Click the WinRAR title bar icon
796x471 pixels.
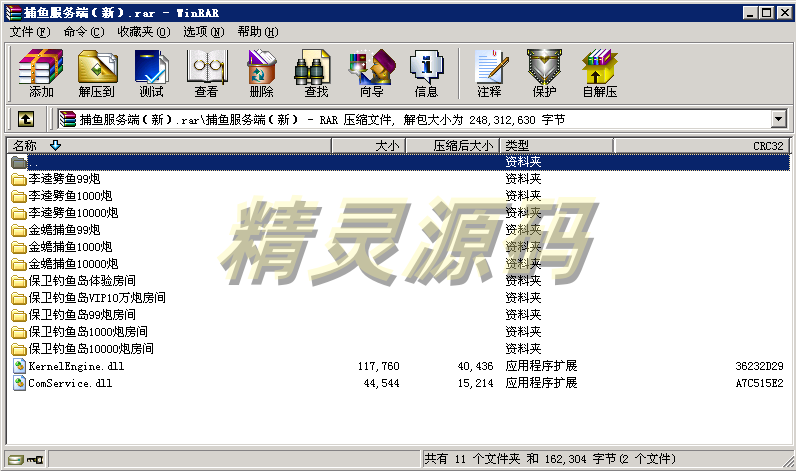(x=13, y=13)
